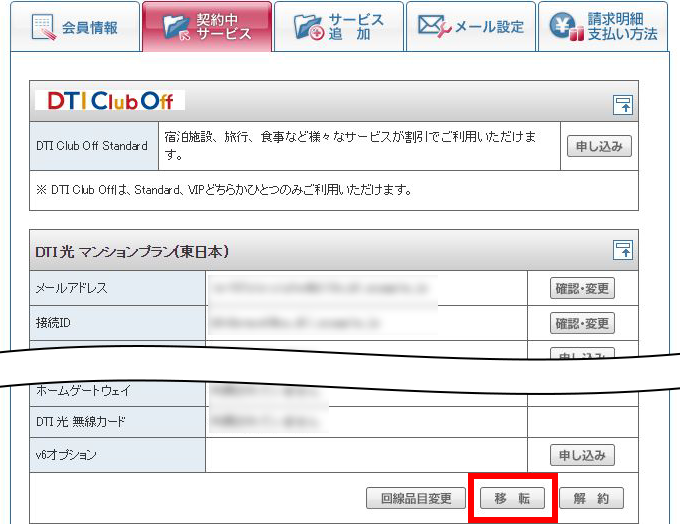The height and width of the screenshot is (524, 680).
Task: Click the 移転 button
Action: pyautogui.click(x=512, y=498)
